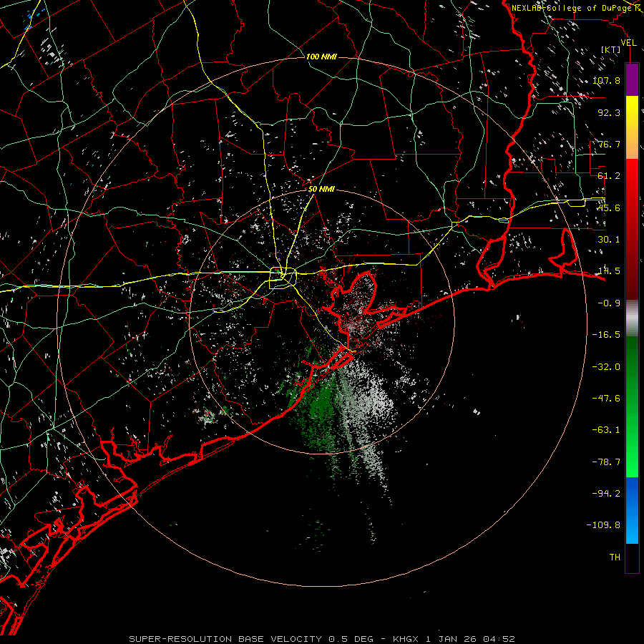
Task: Click the KHGX timestamp 1 JAN 26 04:52
Action: [454, 639]
